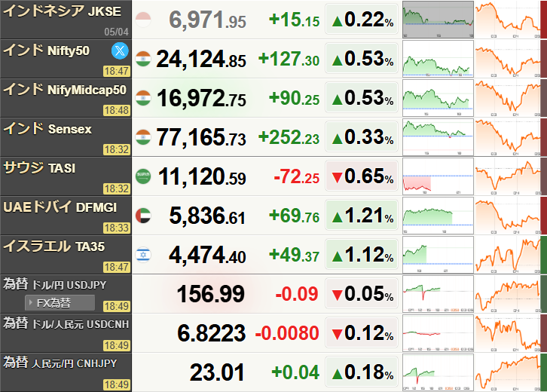547x392 pixels.
Task: Open the インド Nifty50 index link
Action: click(47, 51)
